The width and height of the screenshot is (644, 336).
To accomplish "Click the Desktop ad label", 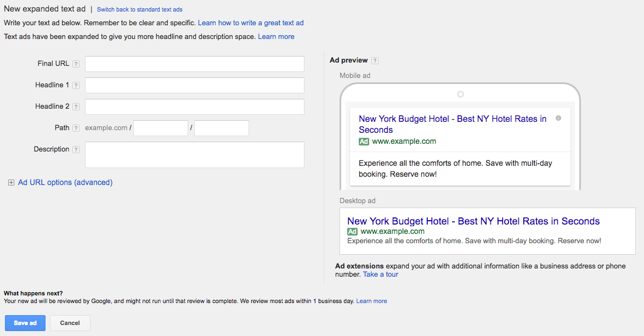I will point(357,201).
